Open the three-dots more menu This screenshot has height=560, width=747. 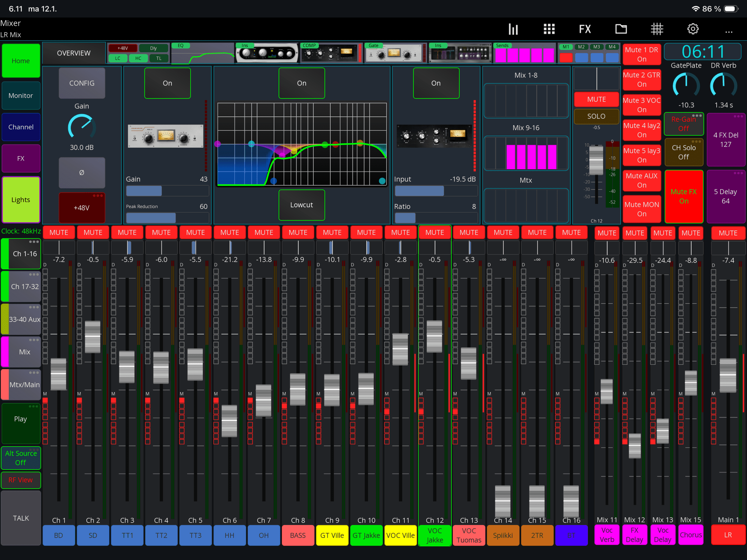click(x=729, y=32)
